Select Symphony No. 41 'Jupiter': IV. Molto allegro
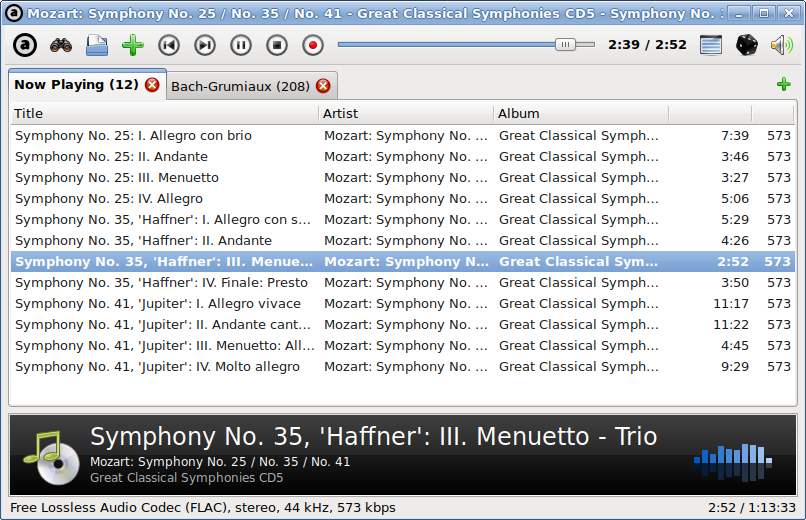The image size is (806, 520). (403, 367)
